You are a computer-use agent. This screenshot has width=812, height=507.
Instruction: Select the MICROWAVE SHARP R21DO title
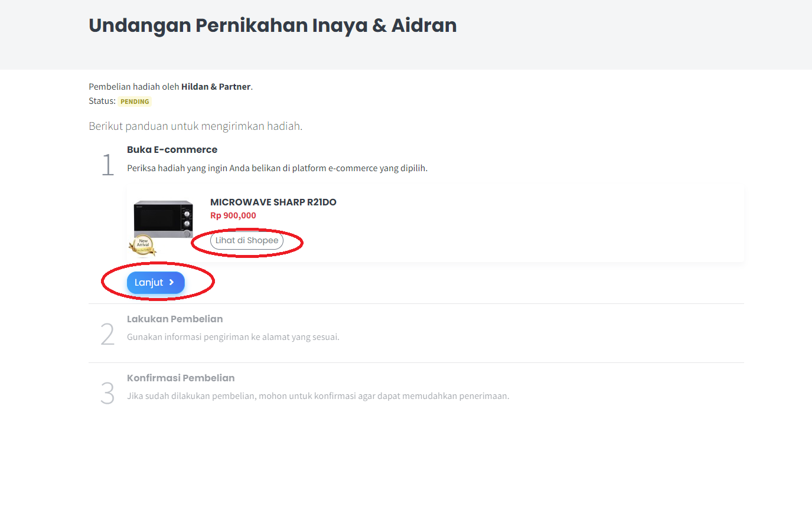(x=273, y=202)
